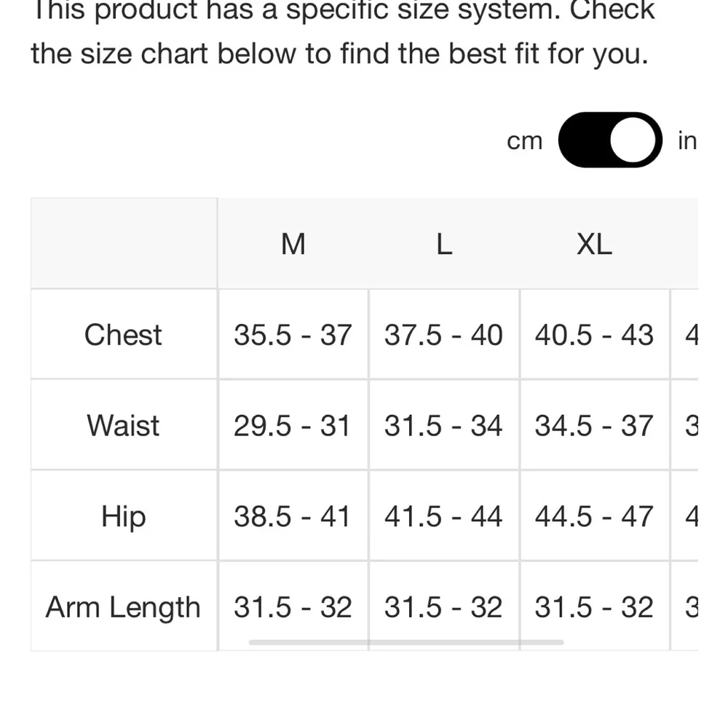Click the horizontal scrollbar under the size table
The height and width of the screenshot is (728, 728).
(405, 642)
